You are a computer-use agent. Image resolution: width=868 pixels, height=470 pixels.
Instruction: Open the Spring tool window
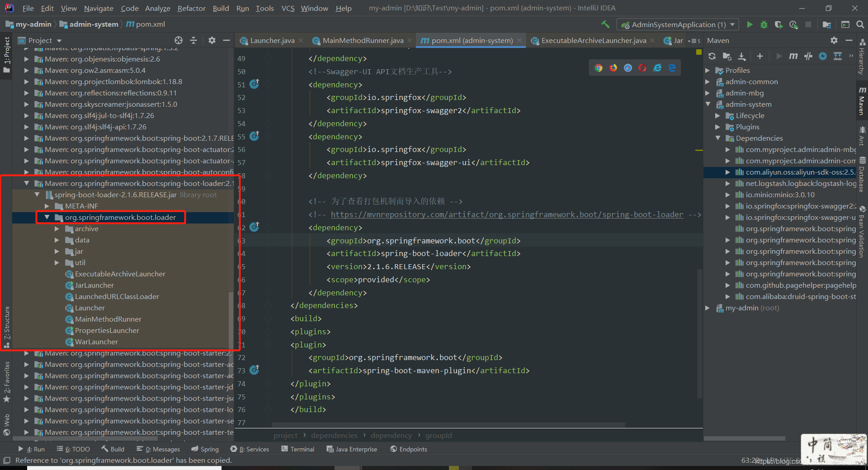pyautogui.click(x=205, y=449)
